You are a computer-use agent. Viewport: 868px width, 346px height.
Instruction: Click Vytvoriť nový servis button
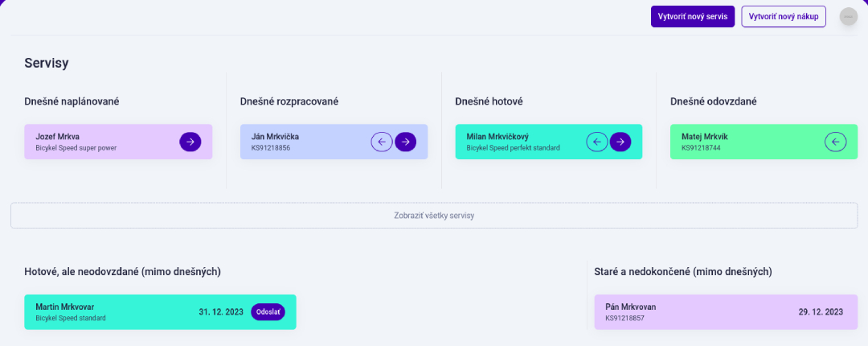pyautogui.click(x=693, y=17)
